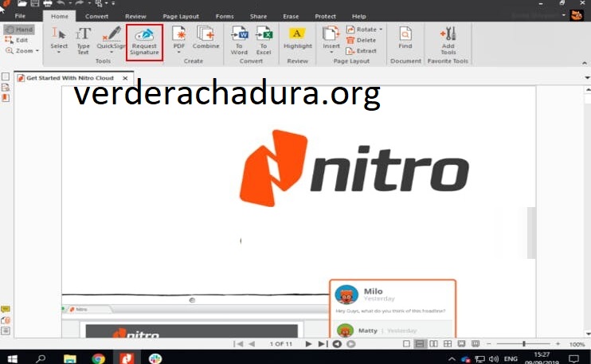Screen dimensions: 591x364
Task: Click Request Signature
Action: 144,42
